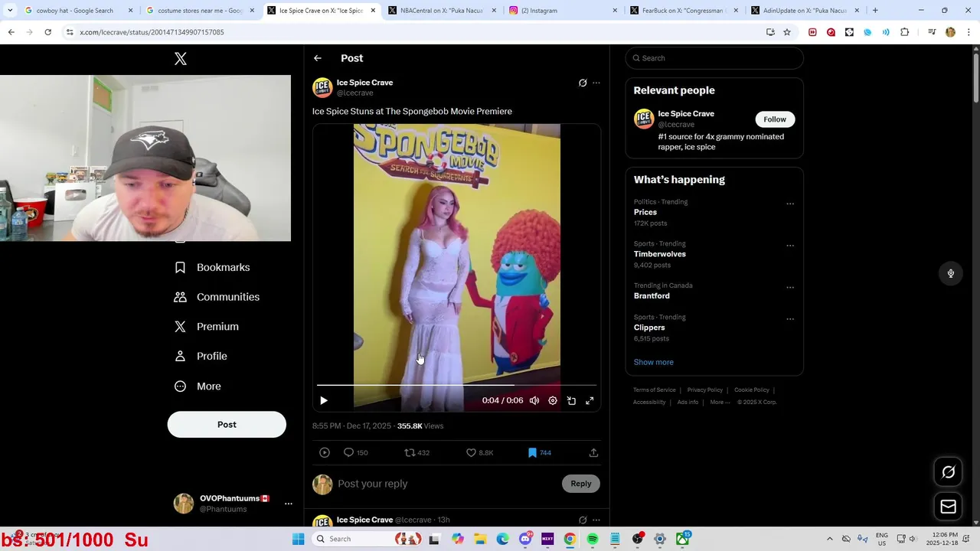
Task: Switch to Instagram tab
Action: (563, 11)
